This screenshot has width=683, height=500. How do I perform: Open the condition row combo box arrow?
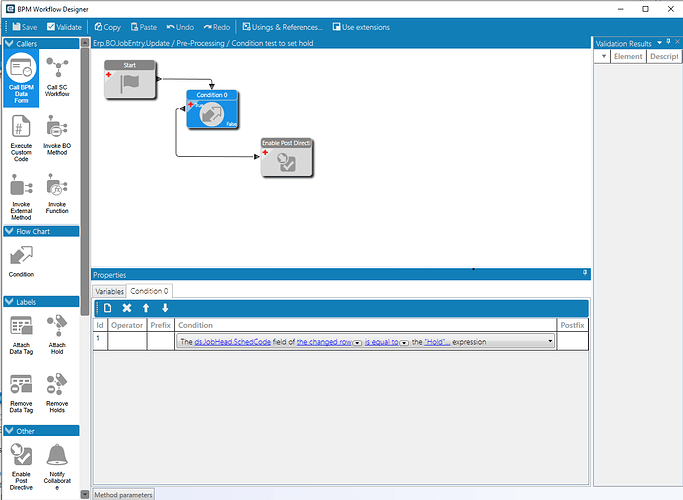pyautogui.click(x=550, y=341)
